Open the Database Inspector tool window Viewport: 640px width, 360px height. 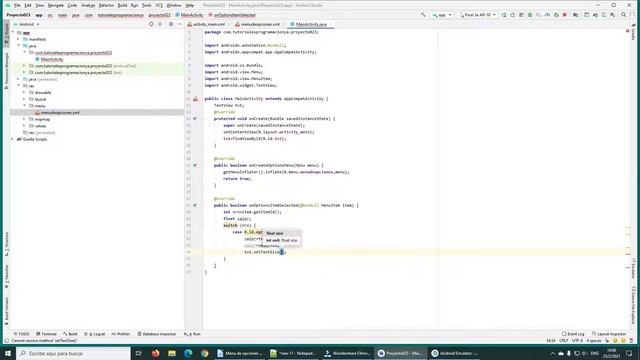tap(157, 334)
